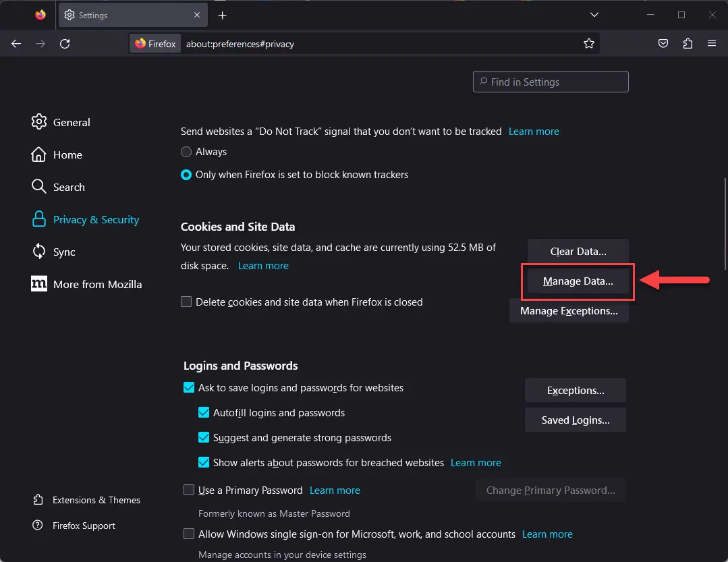
Task: Enable Windows single sign-on checkbox
Action: [x=189, y=534]
